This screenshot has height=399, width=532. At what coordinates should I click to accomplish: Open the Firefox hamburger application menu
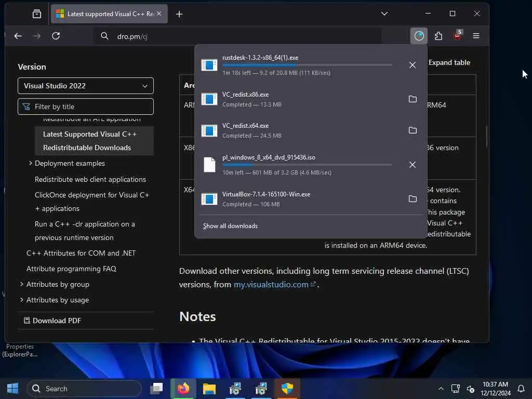pyautogui.click(x=476, y=36)
